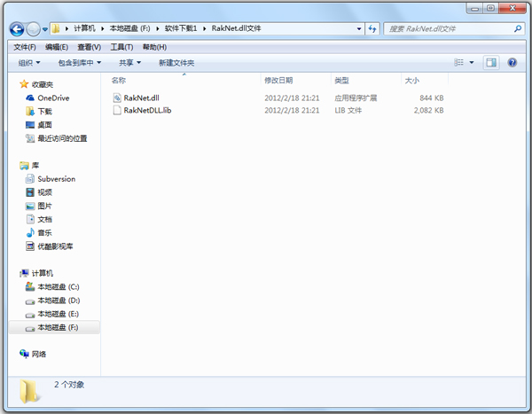Image resolution: width=532 pixels, height=414 pixels.
Task: Open the Network item in sidebar
Action: pos(39,353)
